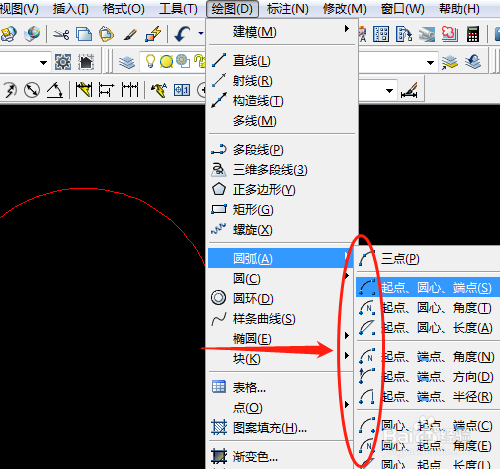Select 矩形(G) rectangle command
The width and height of the screenshot is (500, 469).
282,210
